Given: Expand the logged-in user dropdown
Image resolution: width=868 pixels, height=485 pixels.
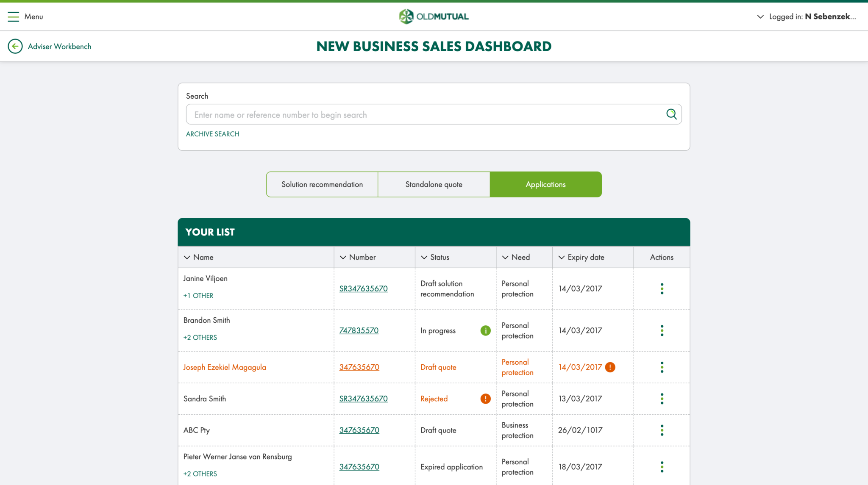Looking at the screenshot, I should pyautogui.click(x=760, y=17).
